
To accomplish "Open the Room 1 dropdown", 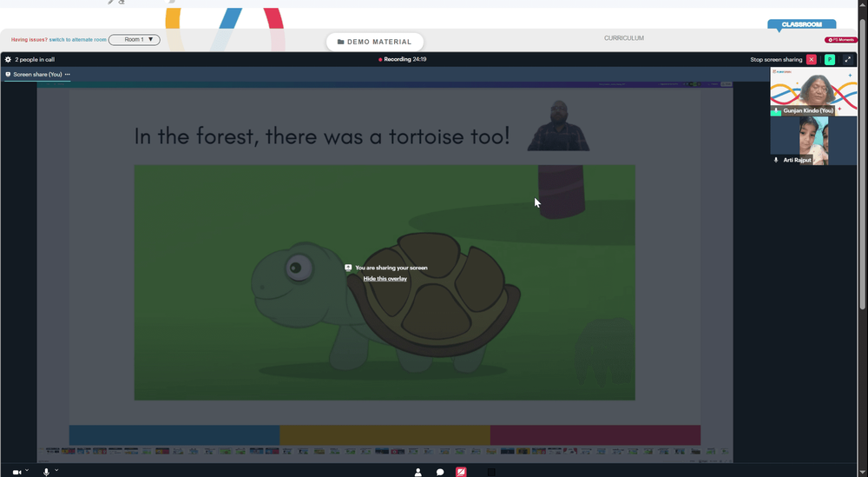I will (135, 39).
